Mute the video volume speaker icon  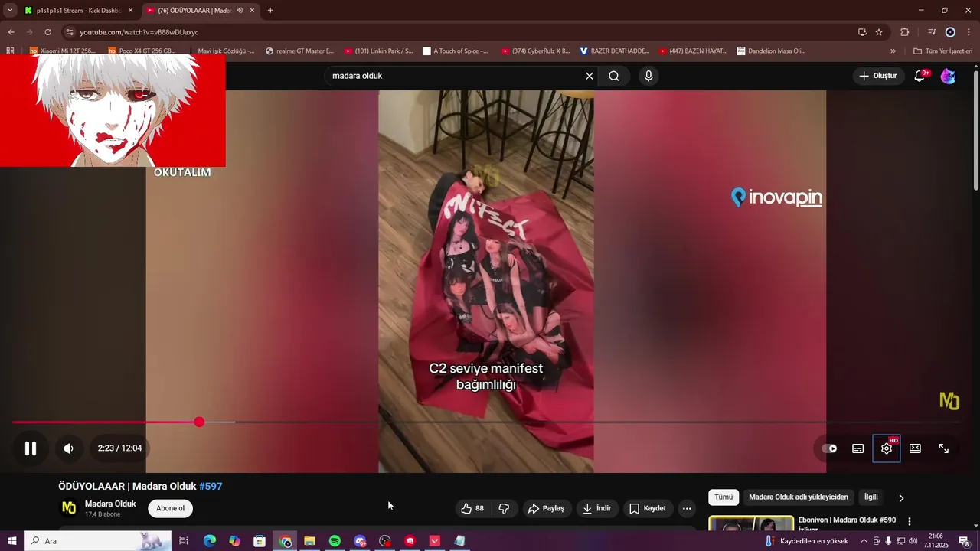click(x=69, y=448)
